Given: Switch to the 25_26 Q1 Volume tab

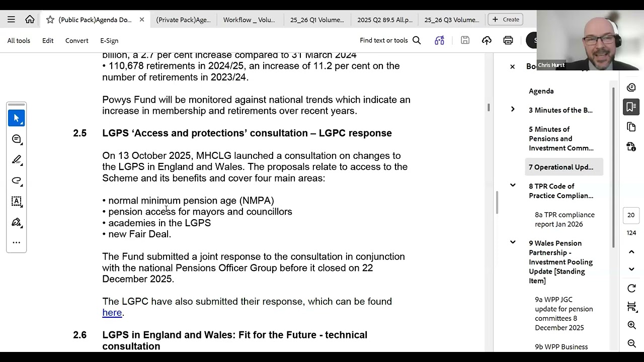Looking at the screenshot, I should point(317,20).
